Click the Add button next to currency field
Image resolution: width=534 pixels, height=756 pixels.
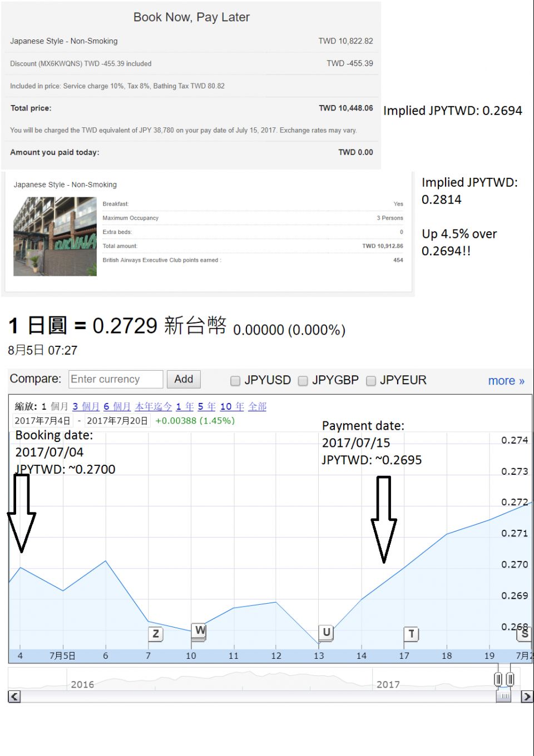[x=184, y=379]
